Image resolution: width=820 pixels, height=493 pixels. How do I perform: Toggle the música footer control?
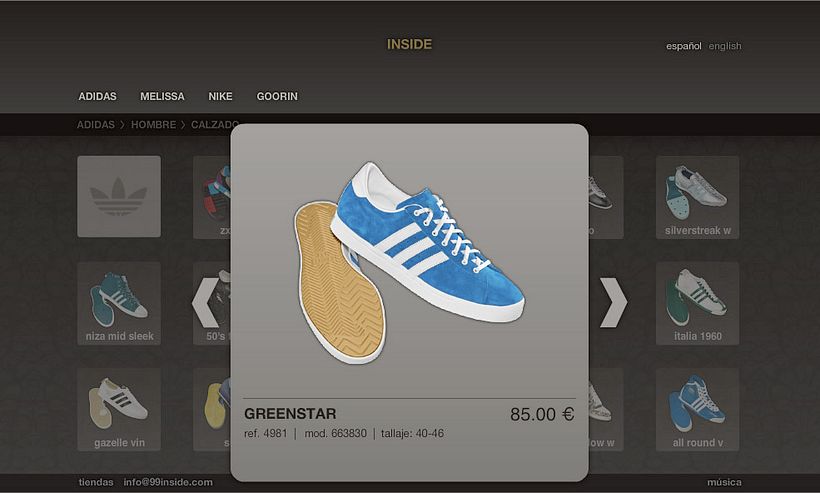[724, 482]
